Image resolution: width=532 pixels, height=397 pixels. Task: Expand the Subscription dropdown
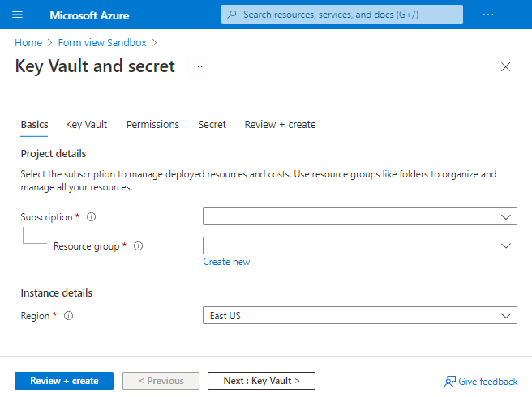(x=359, y=217)
